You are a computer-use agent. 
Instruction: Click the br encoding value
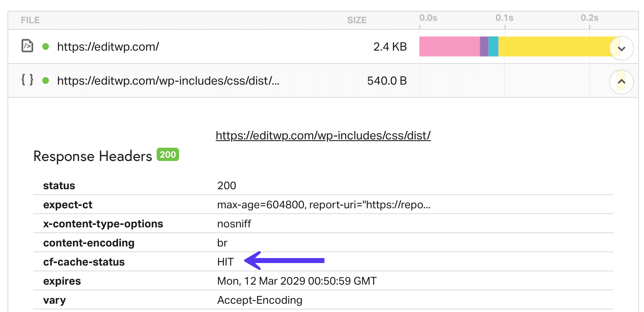pyautogui.click(x=223, y=243)
